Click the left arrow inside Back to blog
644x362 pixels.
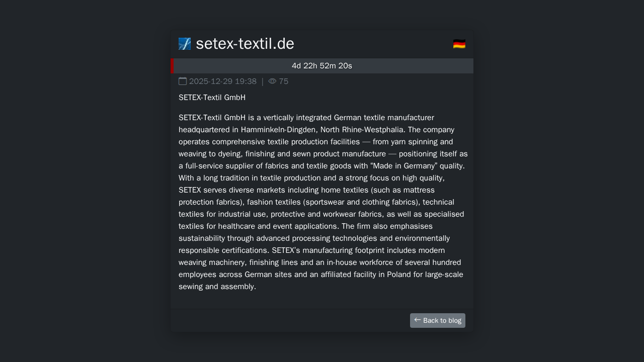pos(418,320)
